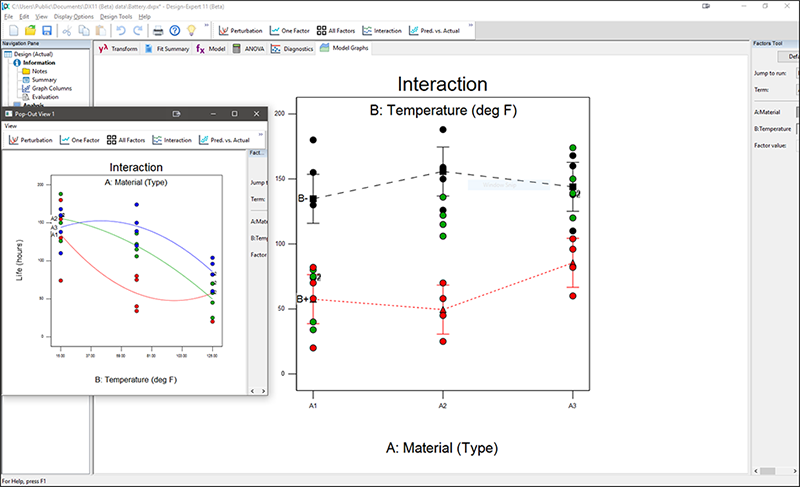Switch to the Diagnostics tab
Screen dimensions: 800x487
coord(292,48)
